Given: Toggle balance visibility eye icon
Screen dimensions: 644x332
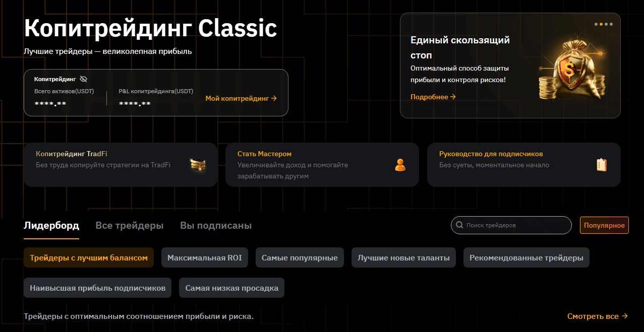Looking at the screenshot, I should tap(84, 79).
